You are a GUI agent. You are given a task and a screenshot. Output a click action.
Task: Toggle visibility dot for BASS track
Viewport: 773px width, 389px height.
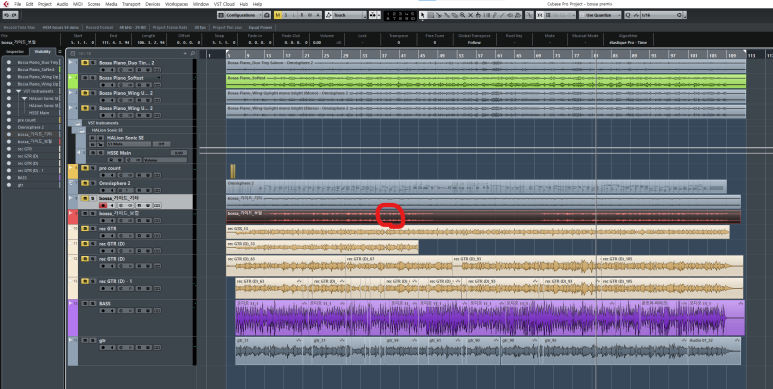click(x=9, y=177)
